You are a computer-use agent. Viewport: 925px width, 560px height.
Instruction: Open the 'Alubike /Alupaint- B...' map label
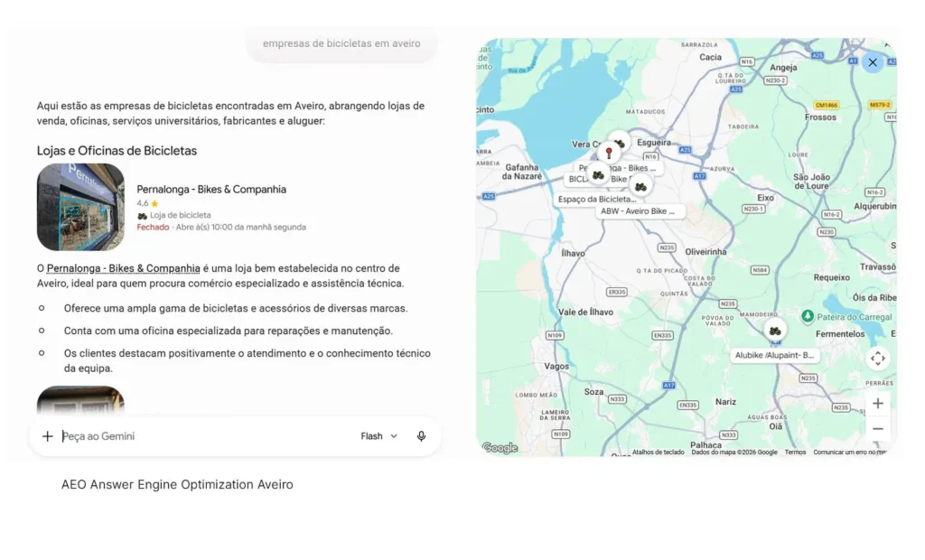(x=774, y=355)
